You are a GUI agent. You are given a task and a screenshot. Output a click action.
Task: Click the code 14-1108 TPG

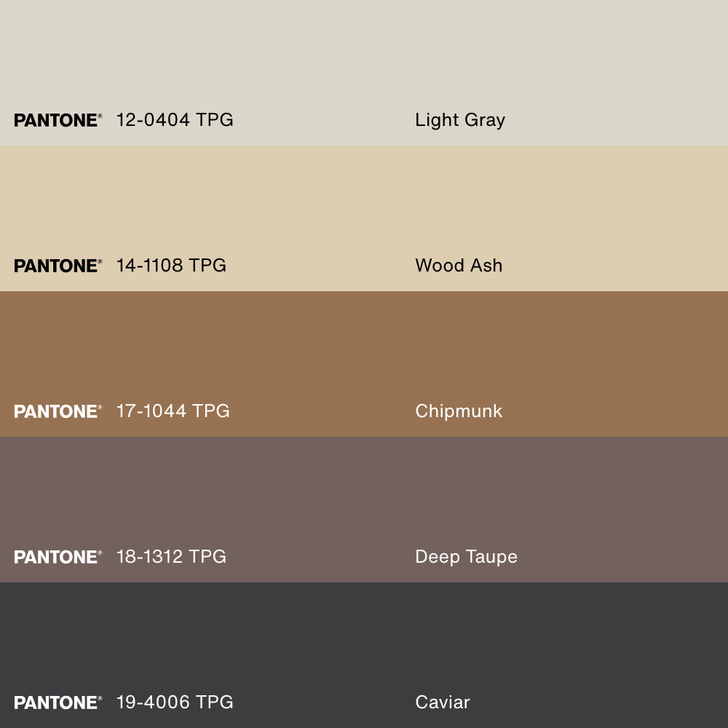[171, 266]
